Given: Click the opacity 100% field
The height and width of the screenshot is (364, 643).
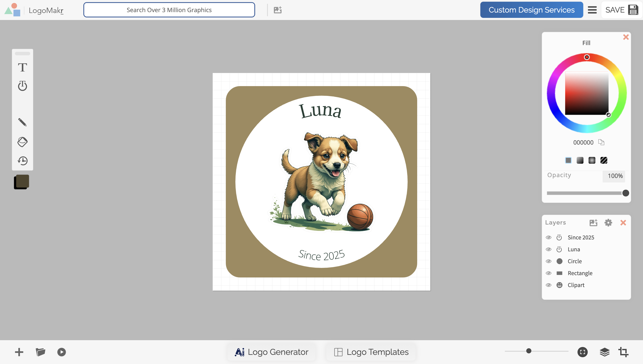Looking at the screenshot, I should (614, 176).
